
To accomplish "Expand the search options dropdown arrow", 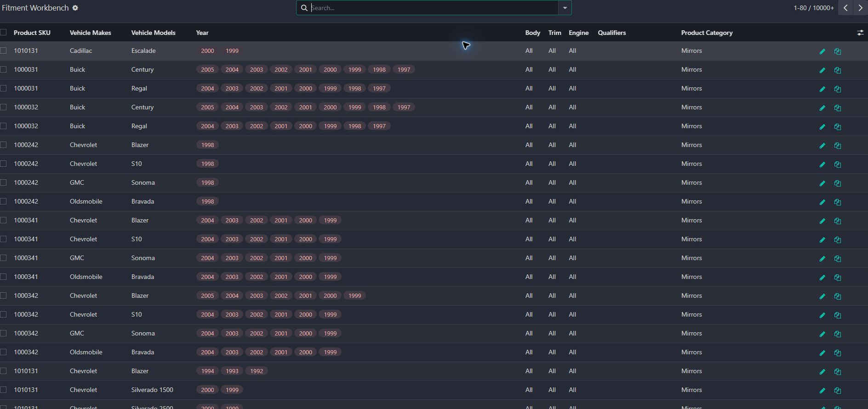I will pos(565,8).
